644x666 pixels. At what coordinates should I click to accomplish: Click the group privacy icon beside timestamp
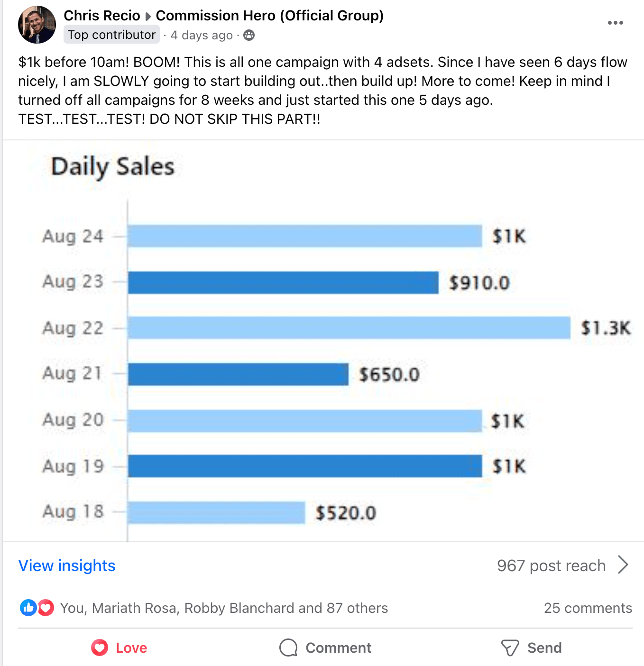coord(249,35)
